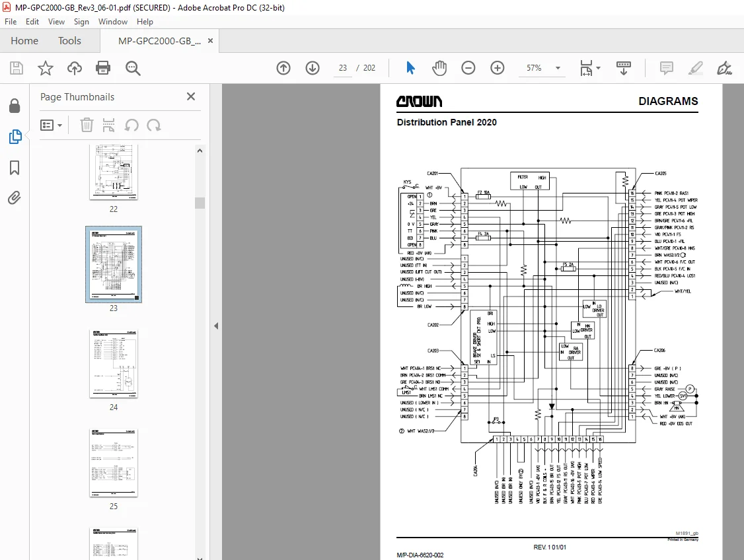Click the REV. 1 01/01 footer text
This screenshot has height=560, width=744.
pos(550,547)
